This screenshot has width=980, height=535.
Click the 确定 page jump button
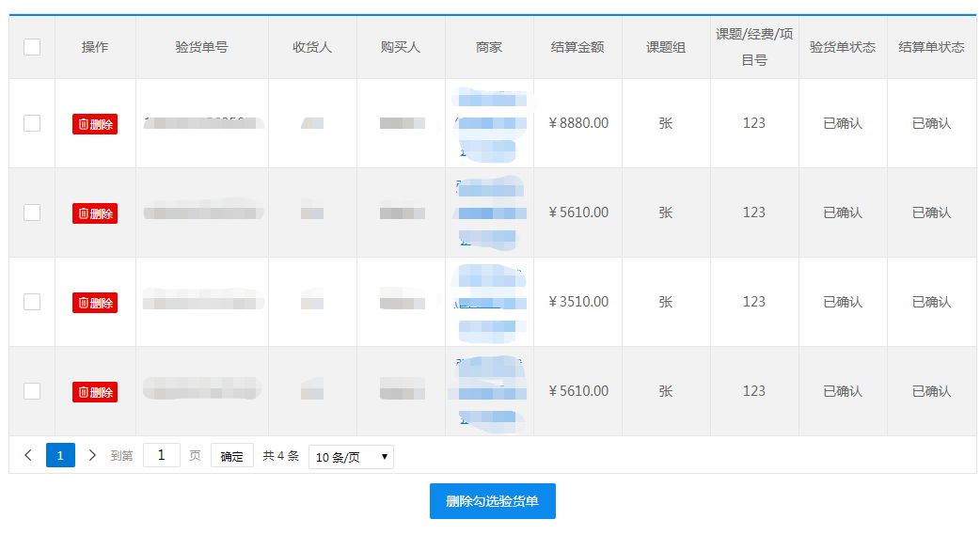tap(231, 456)
